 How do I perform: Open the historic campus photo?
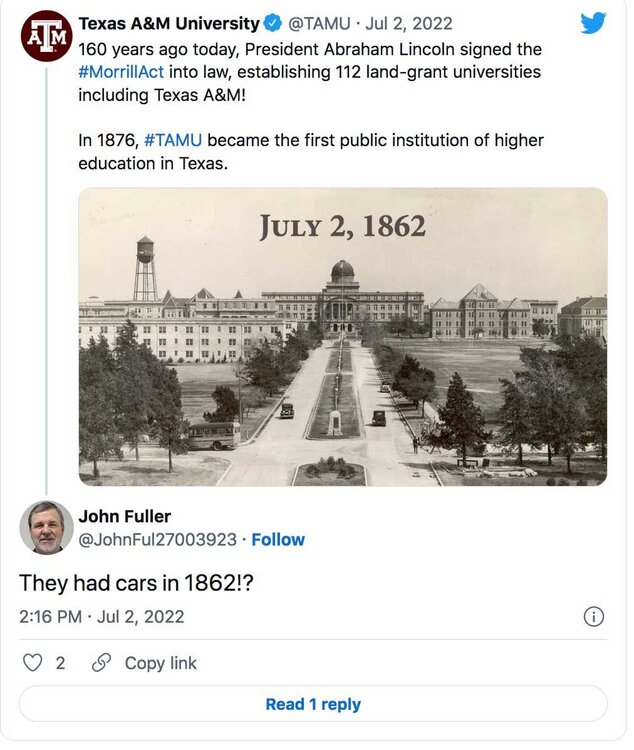342,337
